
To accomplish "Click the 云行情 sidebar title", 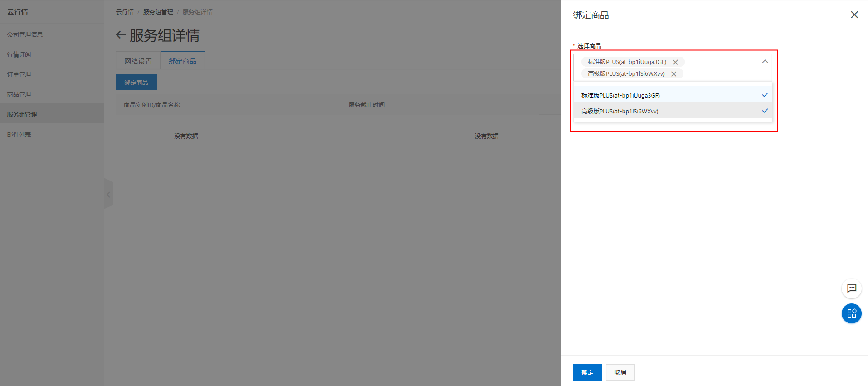I will coord(18,12).
